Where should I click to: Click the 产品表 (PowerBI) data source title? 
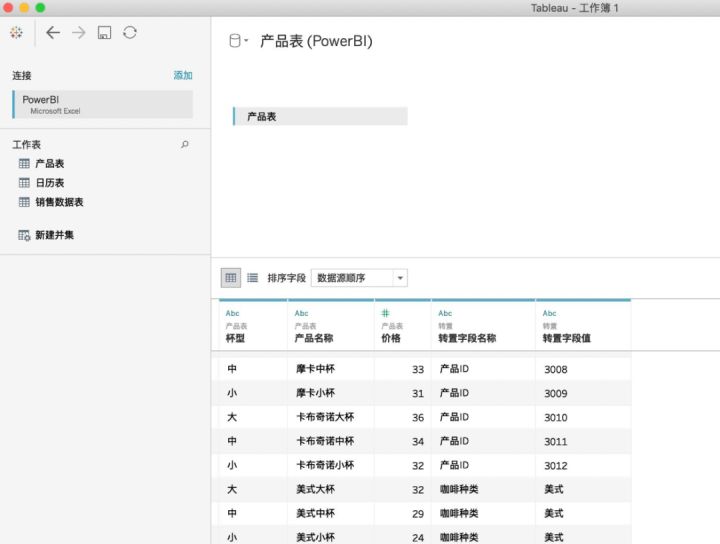316,41
